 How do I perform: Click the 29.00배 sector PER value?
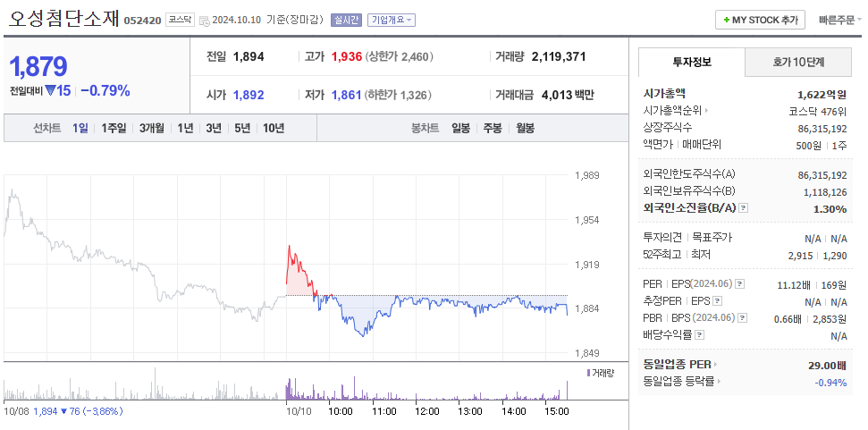tap(827, 366)
